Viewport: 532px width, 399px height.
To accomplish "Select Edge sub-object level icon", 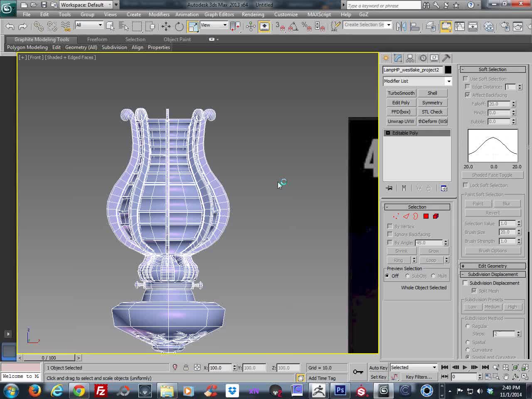I will point(406,216).
